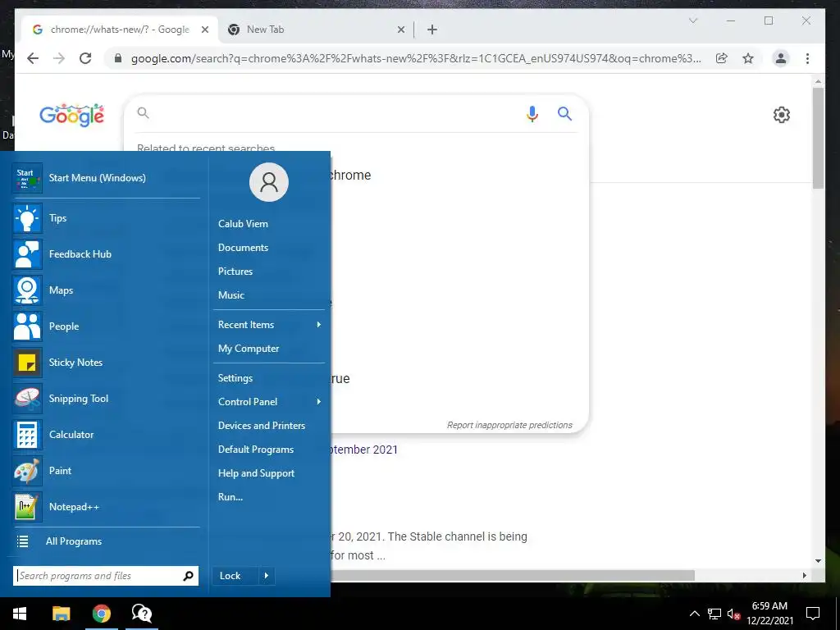The height and width of the screenshot is (630, 840).
Task: Open Lock options arrow
Action: tap(267, 576)
